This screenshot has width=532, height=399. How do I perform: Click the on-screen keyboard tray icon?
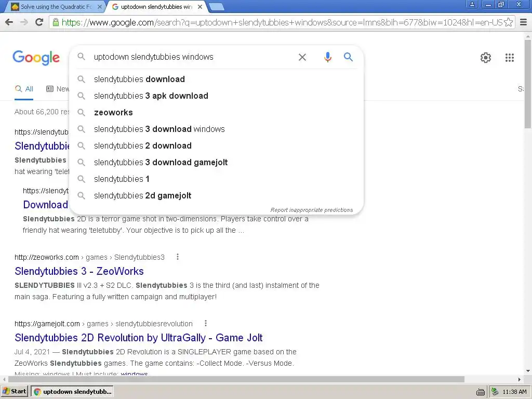tap(481, 392)
